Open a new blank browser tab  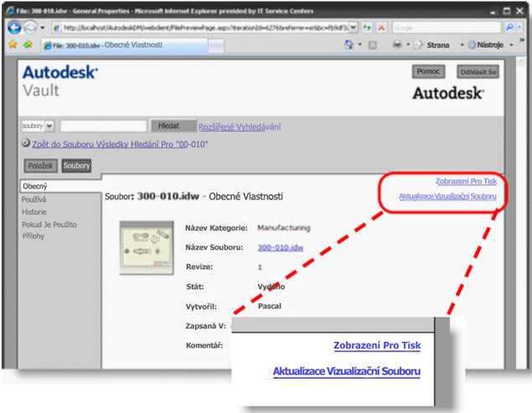[216, 46]
